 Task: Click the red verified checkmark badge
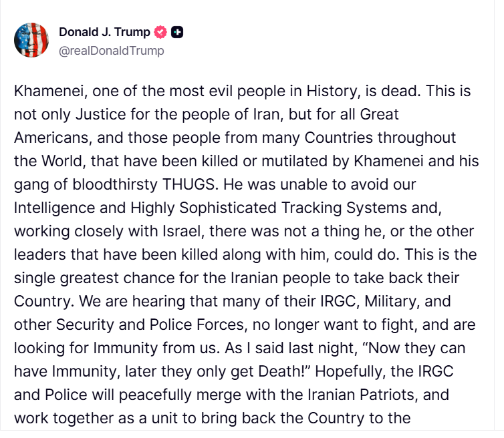coord(160,32)
